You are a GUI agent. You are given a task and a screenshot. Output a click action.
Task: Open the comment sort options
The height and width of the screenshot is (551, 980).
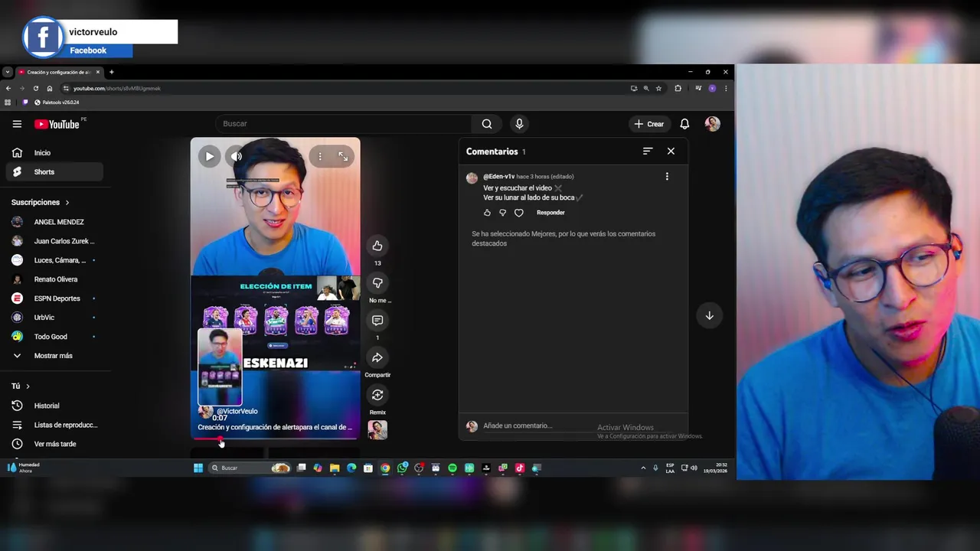[x=648, y=152]
